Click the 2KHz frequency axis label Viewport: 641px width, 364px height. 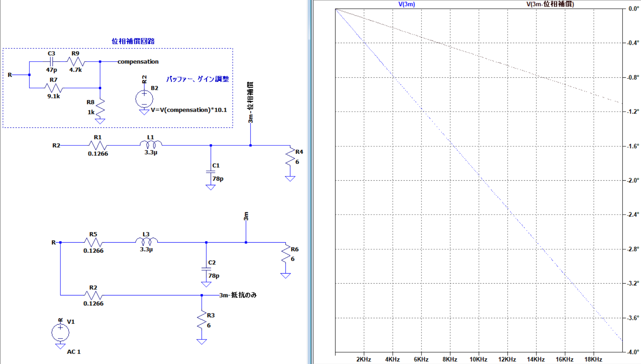click(364, 359)
